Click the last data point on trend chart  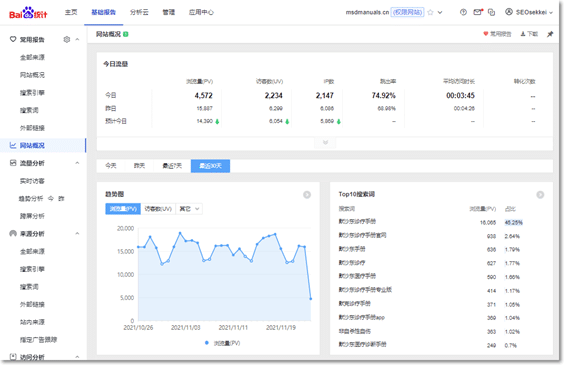pos(311,299)
